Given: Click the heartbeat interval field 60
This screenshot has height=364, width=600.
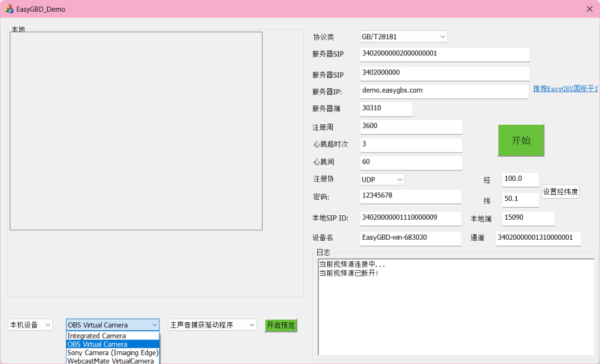Looking at the screenshot, I should (x=411, y=163).
